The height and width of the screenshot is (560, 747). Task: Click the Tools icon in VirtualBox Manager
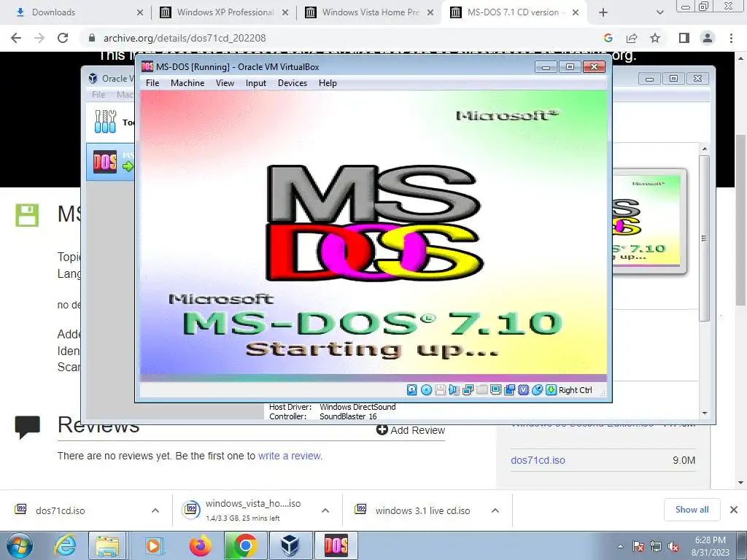click(x=105, y=122)
